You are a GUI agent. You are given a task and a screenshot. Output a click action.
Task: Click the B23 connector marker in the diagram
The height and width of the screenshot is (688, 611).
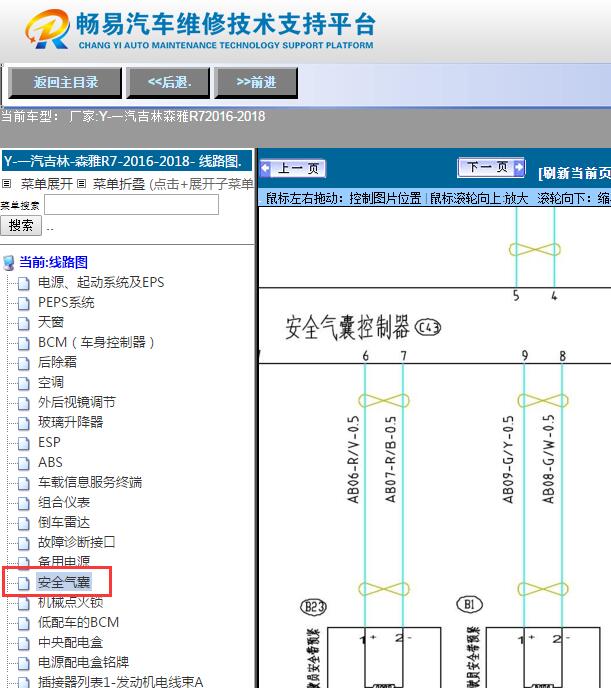point(314,607)
